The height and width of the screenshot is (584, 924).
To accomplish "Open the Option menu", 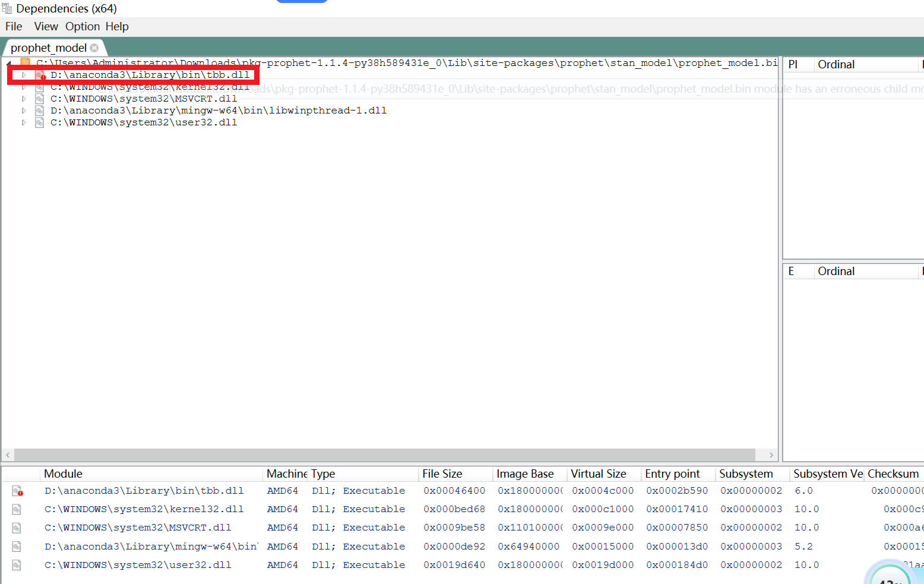I will pos(82,26).
